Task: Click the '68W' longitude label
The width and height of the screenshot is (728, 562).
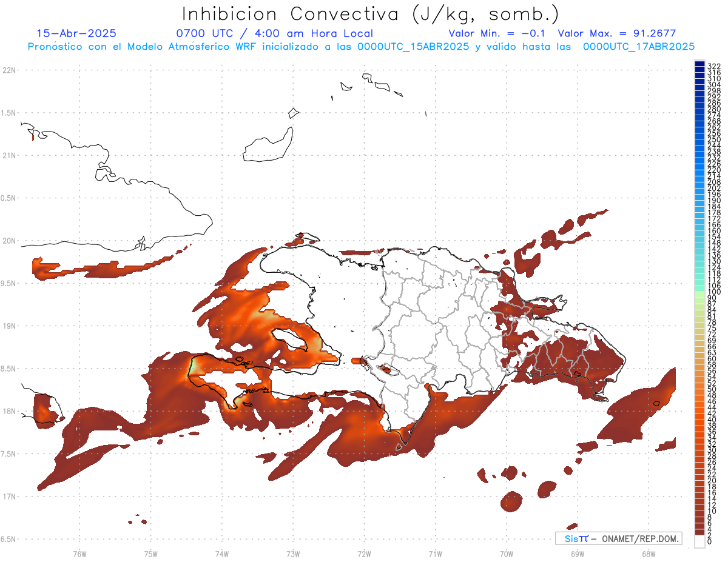Action: [649, 554]
